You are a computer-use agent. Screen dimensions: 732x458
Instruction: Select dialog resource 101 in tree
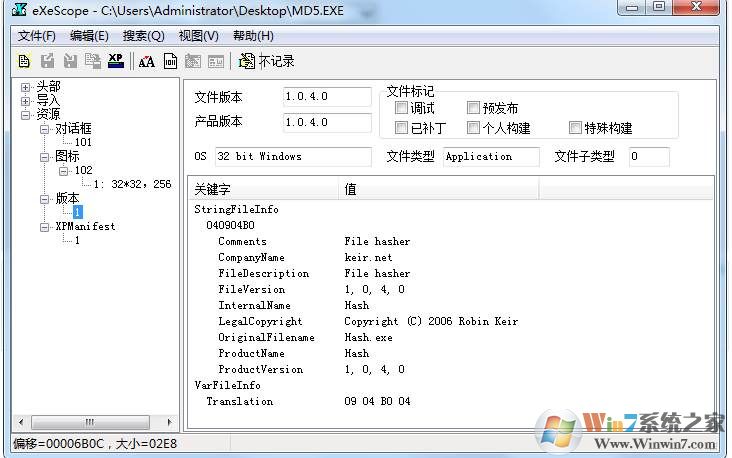click(83, 142)
